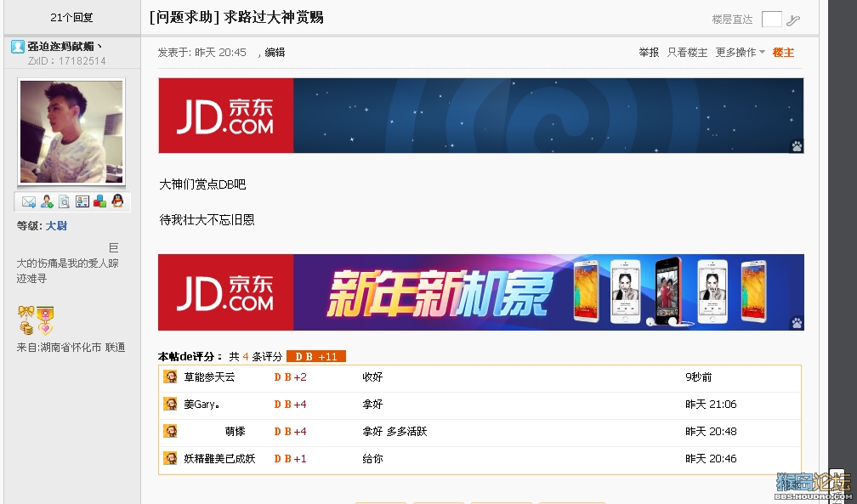Click the yellow bow and coins medal
The height and width of the screenshot is (504, 857).
[x=26, y=321]
